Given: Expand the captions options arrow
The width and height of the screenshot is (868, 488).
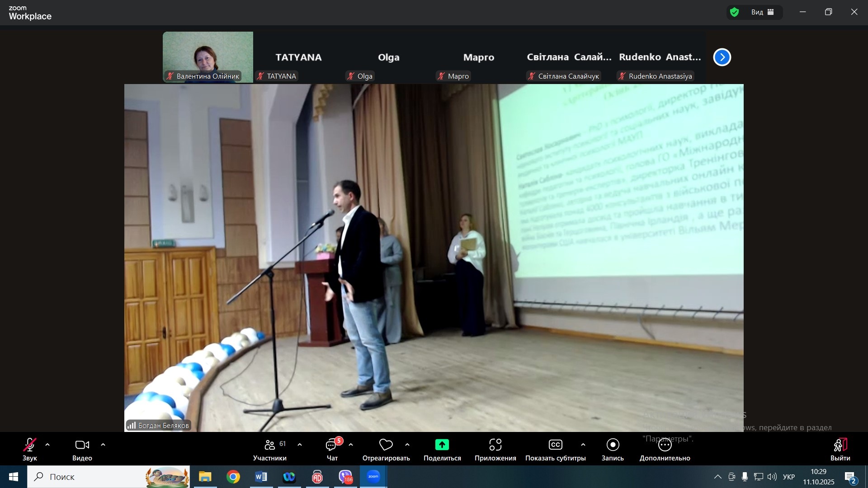Looking at the screenshot, I should point(583,445).
